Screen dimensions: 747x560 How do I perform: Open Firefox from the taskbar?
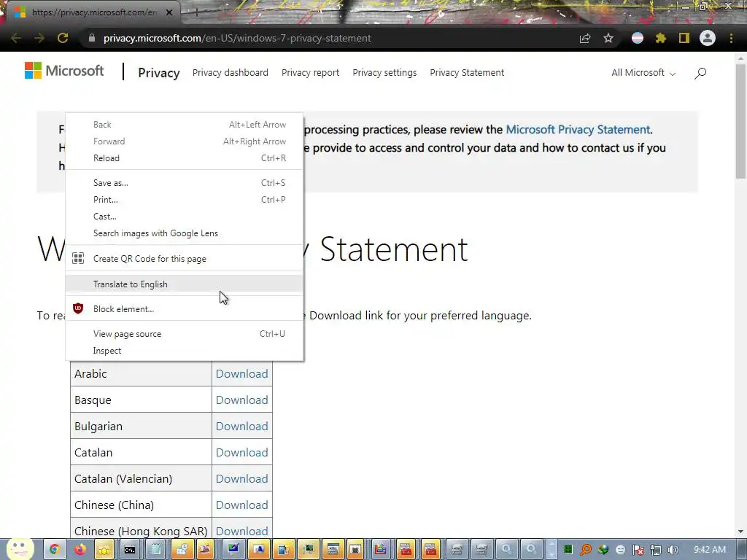coord(80,550)
